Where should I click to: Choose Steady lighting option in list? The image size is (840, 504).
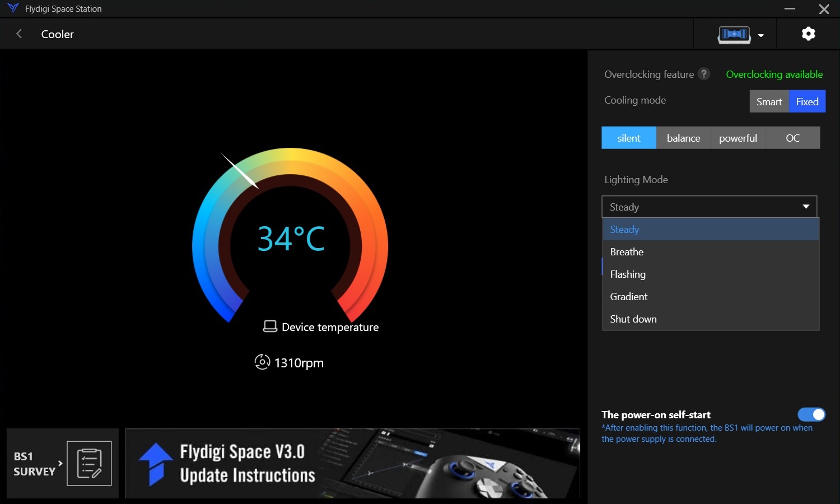[x=711, y=230]
